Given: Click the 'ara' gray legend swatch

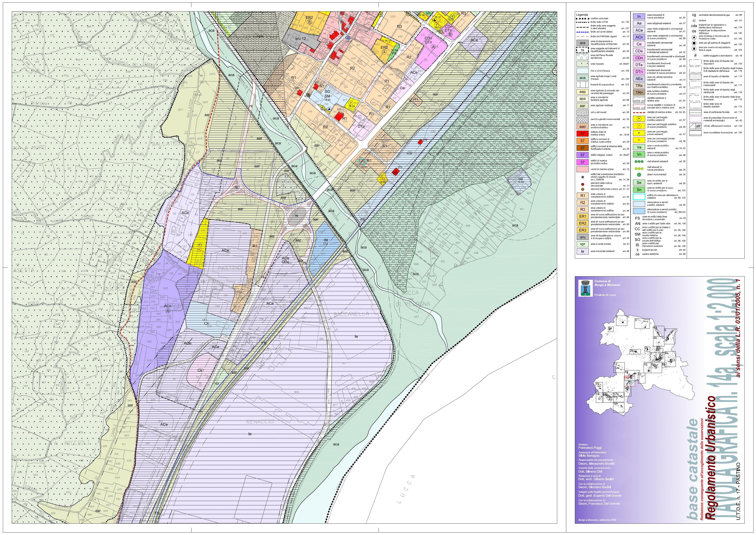Looking at the screenshot, I should 582,43.
